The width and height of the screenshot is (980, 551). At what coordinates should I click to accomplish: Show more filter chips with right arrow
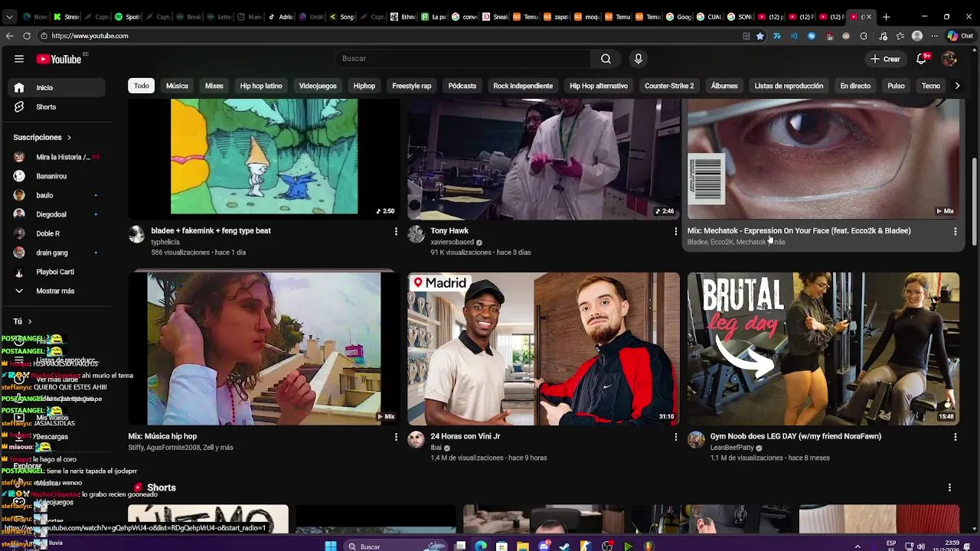point(957,86)
